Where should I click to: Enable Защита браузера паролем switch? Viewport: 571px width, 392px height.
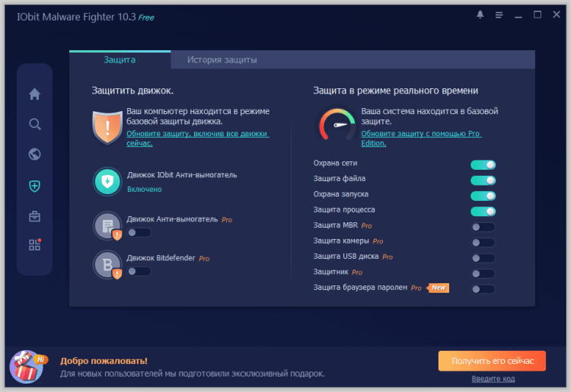pyautogui.click(x=483, y=289)
